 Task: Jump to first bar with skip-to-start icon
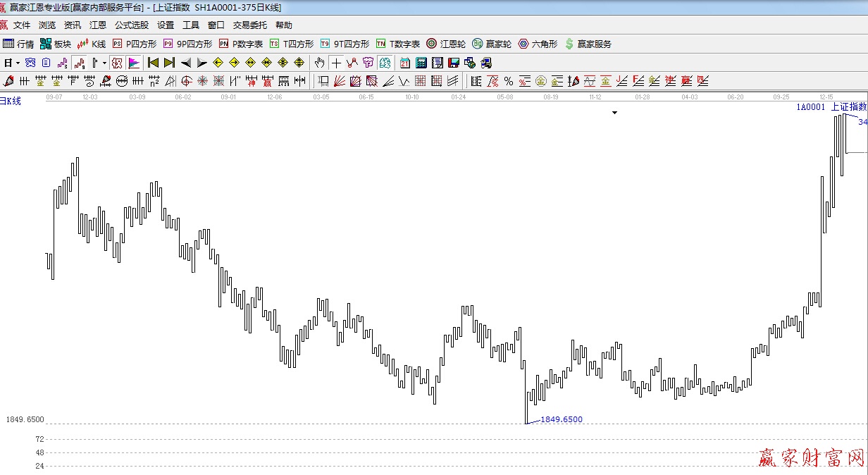pyautogui.click(x=153, y=63)
